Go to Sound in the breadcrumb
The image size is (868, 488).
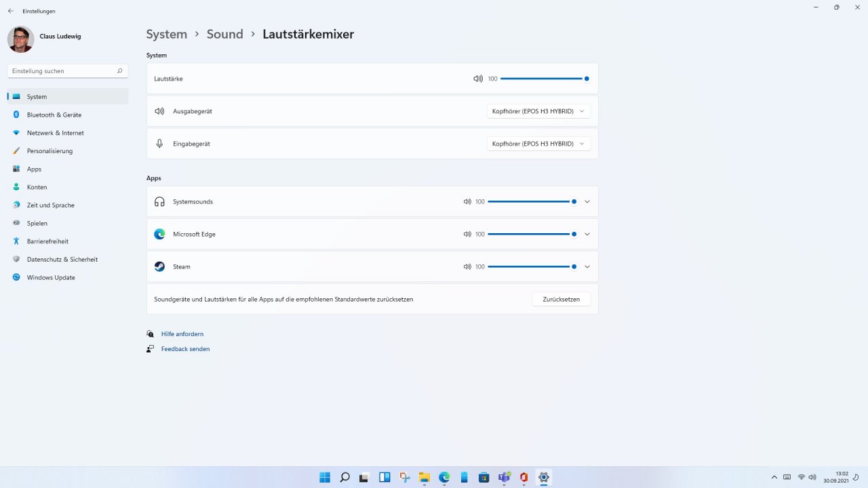pos(225,34)
